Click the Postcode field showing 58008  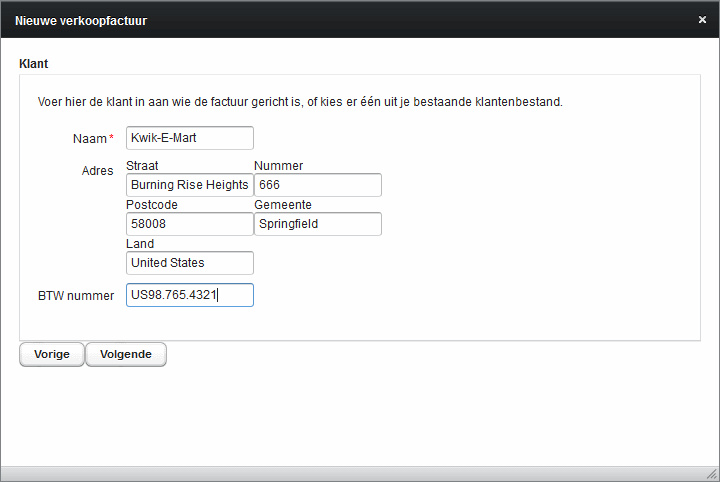[x=190, y=224]
